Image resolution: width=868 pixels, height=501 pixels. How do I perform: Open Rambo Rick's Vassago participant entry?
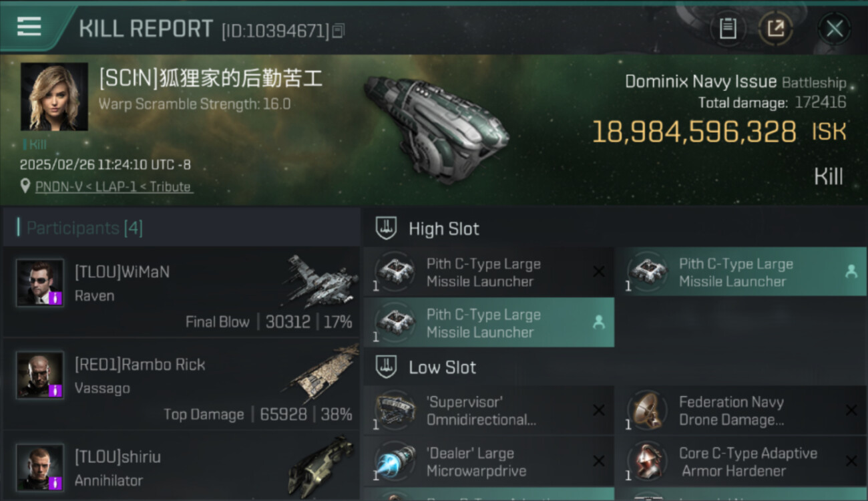click(181, 385)
